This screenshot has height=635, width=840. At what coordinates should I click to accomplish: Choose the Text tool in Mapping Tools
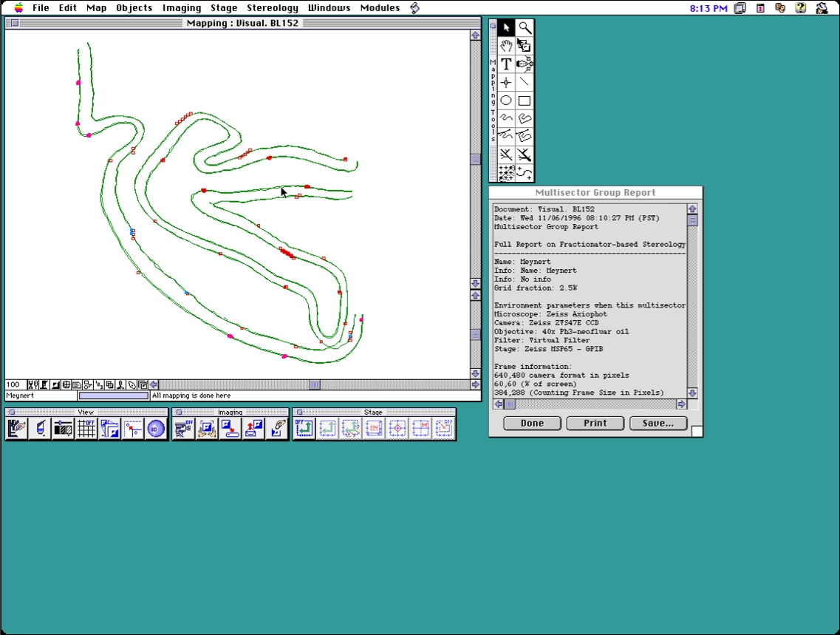506,64
